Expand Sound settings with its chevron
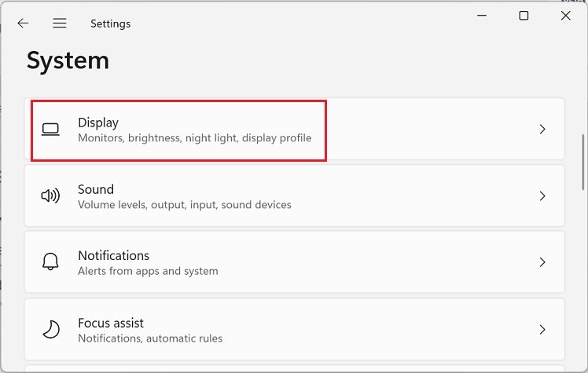 (542, 196)
